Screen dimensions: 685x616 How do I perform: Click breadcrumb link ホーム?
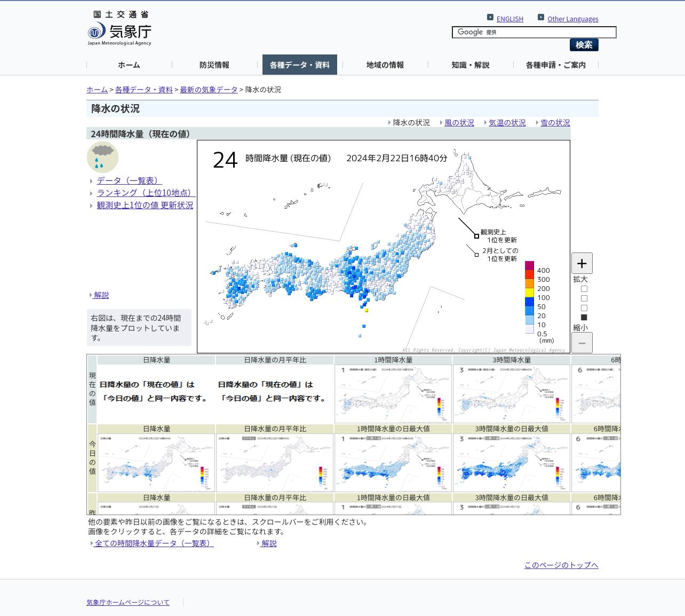97,90
